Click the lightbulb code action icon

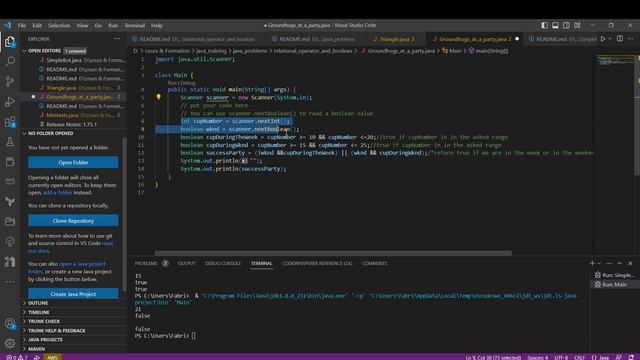[158, 97]
